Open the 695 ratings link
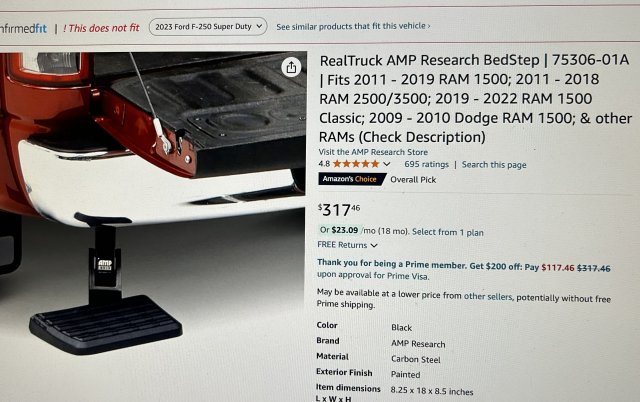Image resolution: width=640 pixels, height=402 pixels. point(427,164)
